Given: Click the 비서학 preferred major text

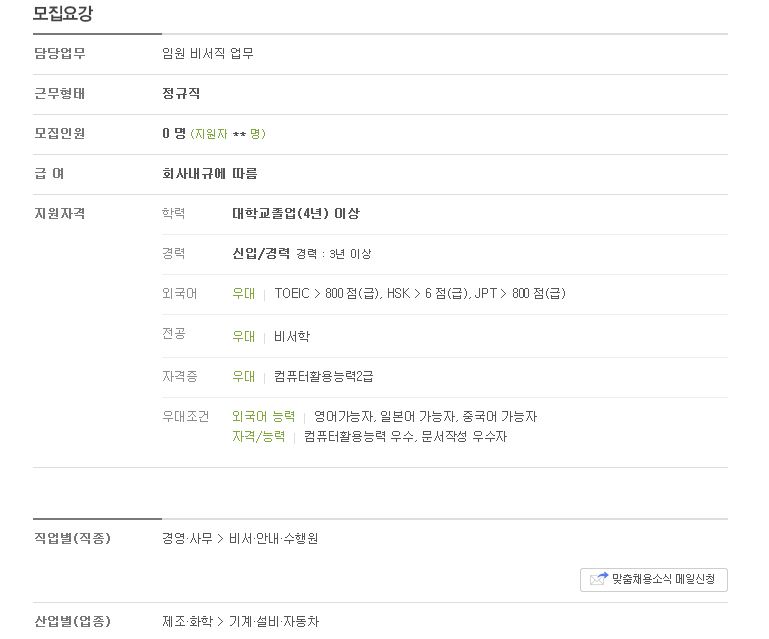Looking at the screenshot, I should click(292, 336).
